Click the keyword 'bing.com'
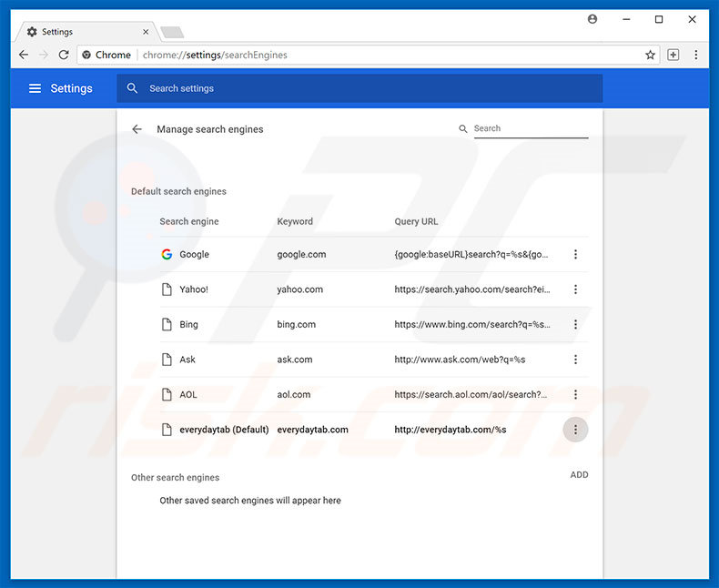 coord(296,325)
